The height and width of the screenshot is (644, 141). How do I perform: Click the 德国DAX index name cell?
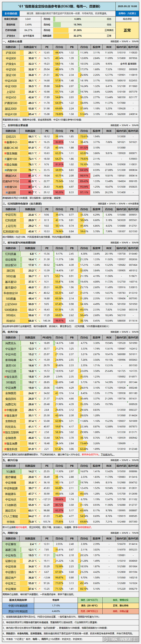pos(11,176)
